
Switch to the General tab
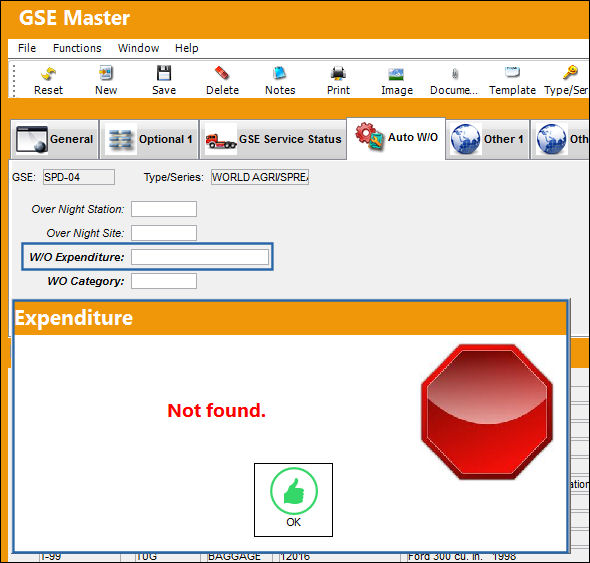(x=55, y=139)
